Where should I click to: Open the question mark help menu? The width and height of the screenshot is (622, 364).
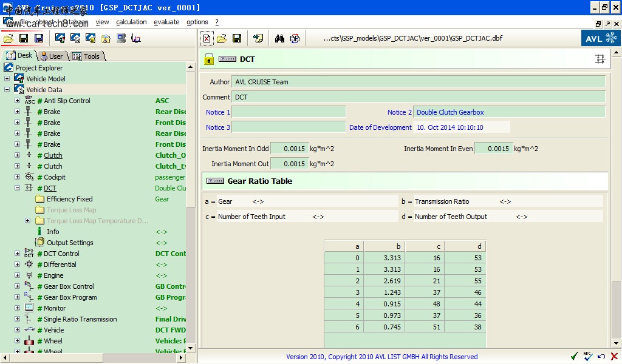click(217, 22)
